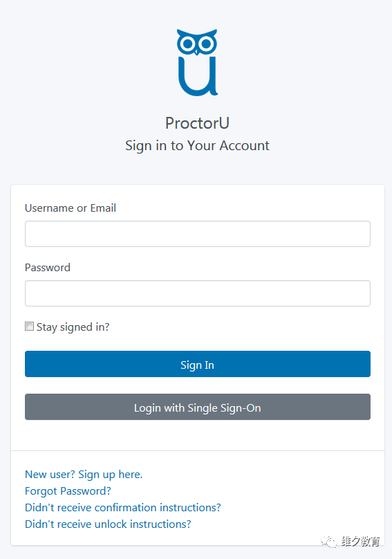The image size is (392, 559).
Task: Click the small beak of the owl logo
Action: 197,53
